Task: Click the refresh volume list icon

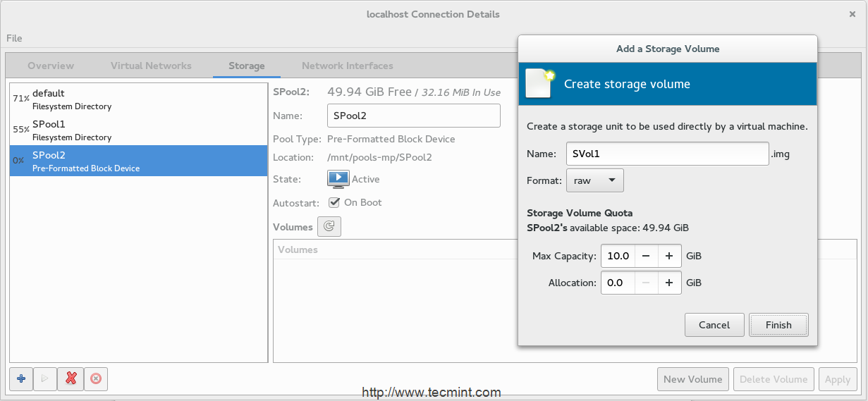Action: point(329,227)
